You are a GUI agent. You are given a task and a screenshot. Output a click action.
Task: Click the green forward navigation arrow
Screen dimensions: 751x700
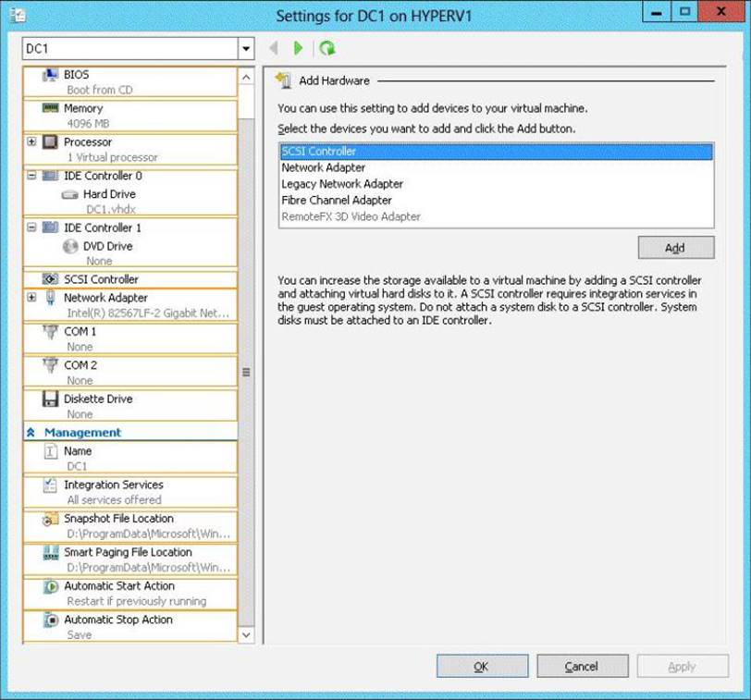point(298,48)
